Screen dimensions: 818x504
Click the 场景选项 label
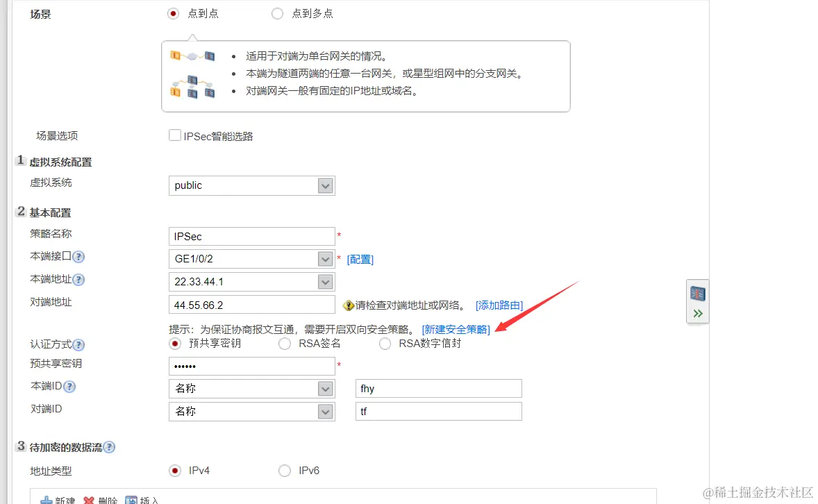[x=57, y=135]
